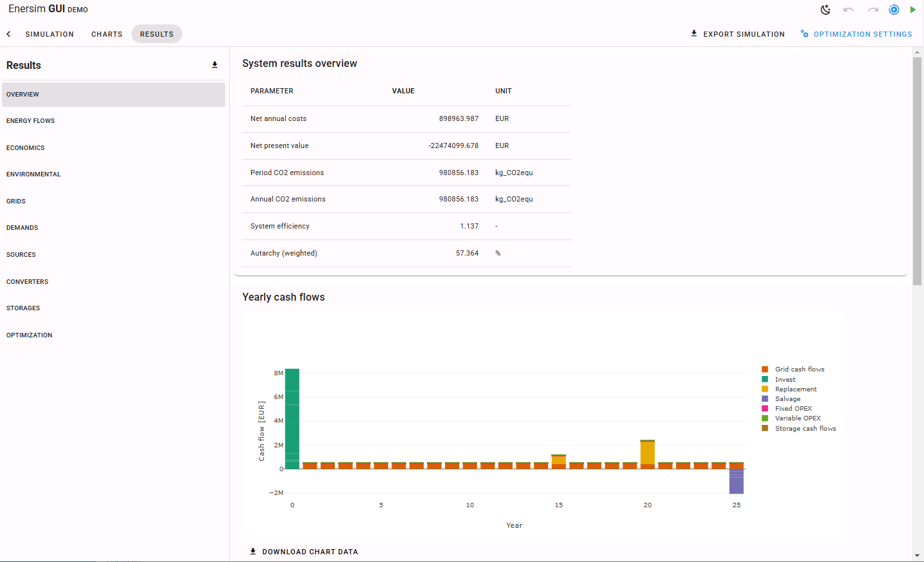Switch to the Charts tab

click(107, 34)
